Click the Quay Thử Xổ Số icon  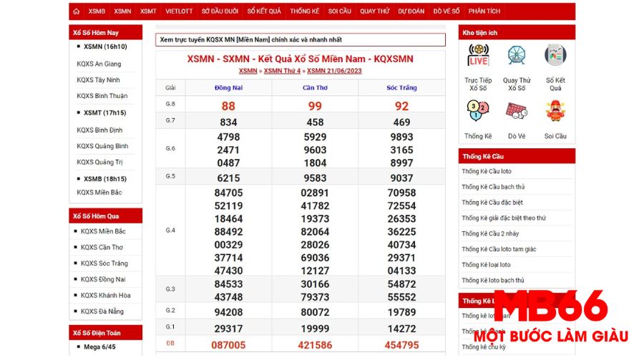(517, 56)
